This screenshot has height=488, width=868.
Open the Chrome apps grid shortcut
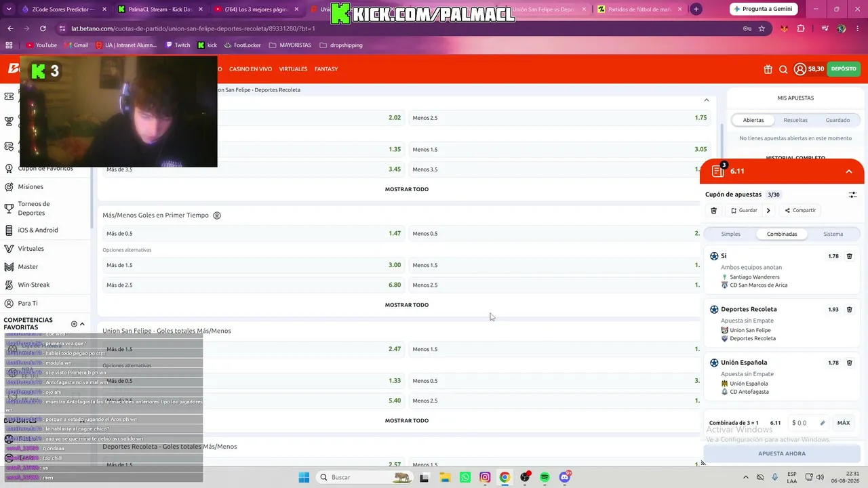coord(9,45)
